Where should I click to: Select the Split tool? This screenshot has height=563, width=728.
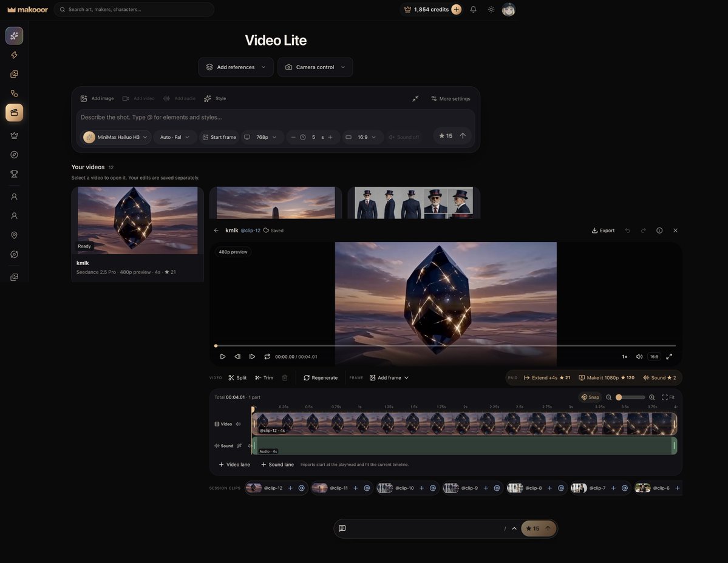[237, 378]
